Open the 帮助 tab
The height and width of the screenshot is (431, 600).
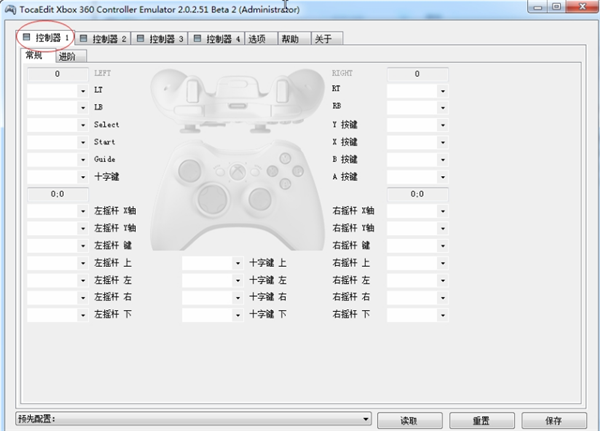[294, 39]
